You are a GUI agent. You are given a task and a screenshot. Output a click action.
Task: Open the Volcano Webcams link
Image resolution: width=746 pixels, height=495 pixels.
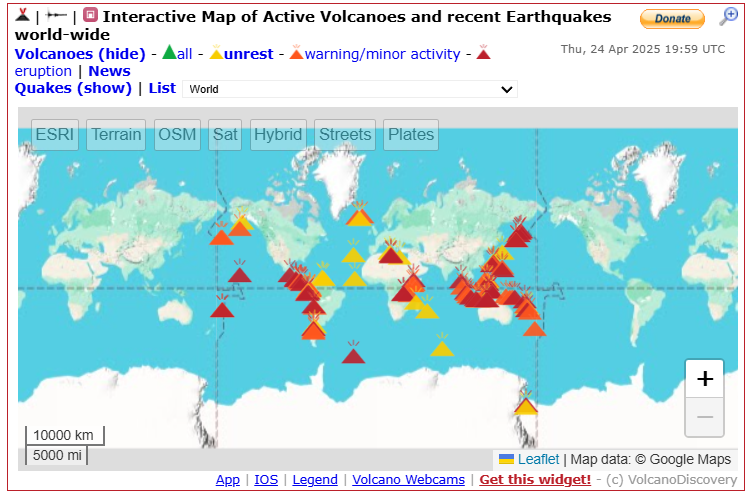coord(408,479)
